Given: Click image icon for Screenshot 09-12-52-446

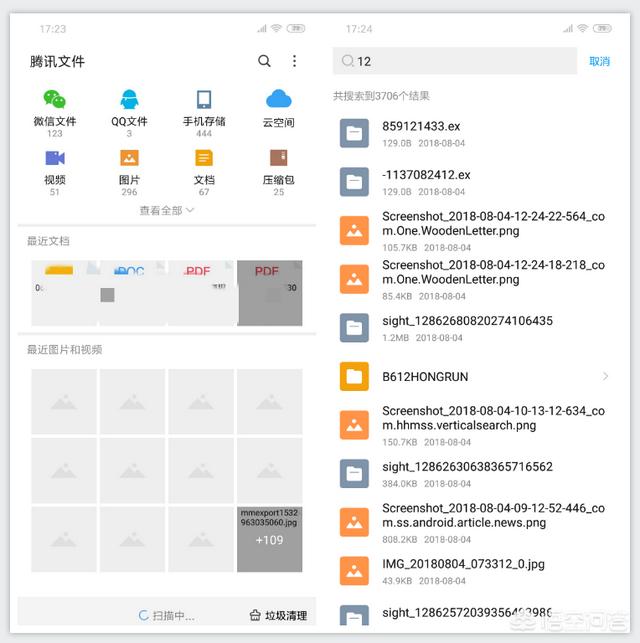Looking at the screenshot, I should click(x=354, y=522).
